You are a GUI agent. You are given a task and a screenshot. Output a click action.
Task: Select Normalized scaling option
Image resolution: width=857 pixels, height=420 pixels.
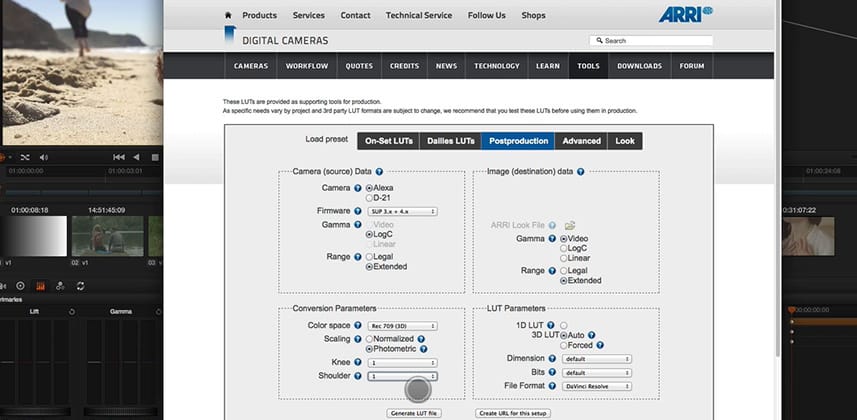click(369, 339)
